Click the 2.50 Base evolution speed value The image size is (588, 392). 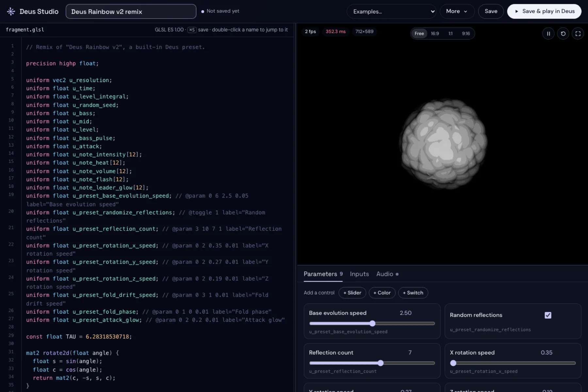tap(405, 313)
